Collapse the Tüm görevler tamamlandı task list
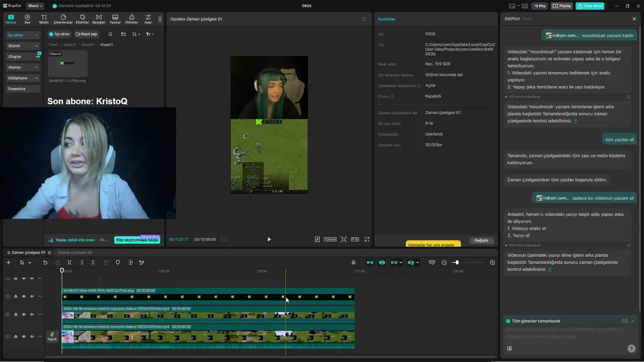Screen dimensions: 644x362 (x=633, y=321)
